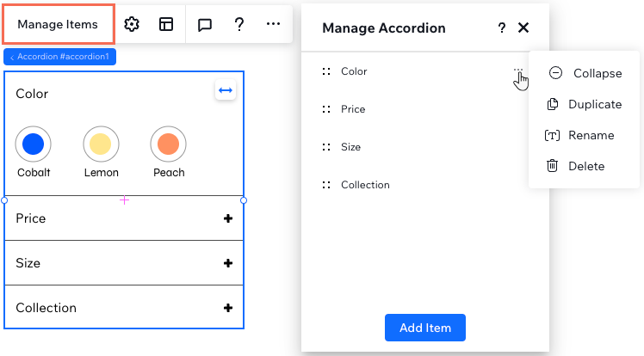
Task: Select the Cobalt blue color swatch
Action: pos(34,144)
